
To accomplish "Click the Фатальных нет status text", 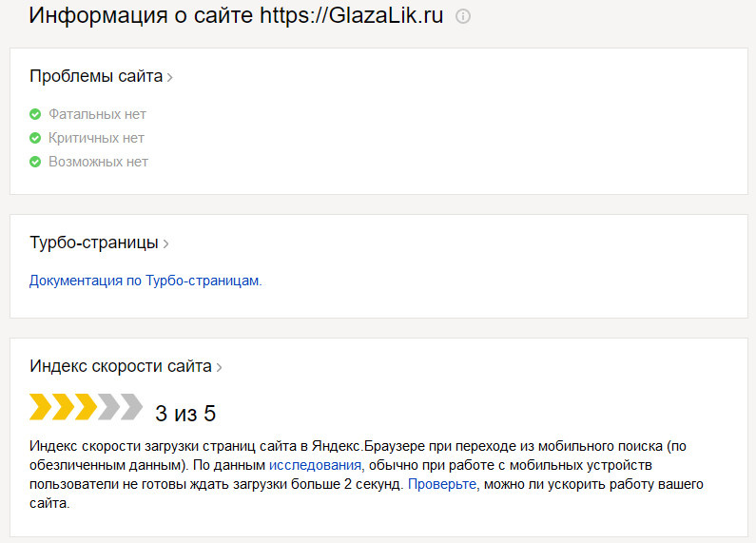I will coord(97,114).
